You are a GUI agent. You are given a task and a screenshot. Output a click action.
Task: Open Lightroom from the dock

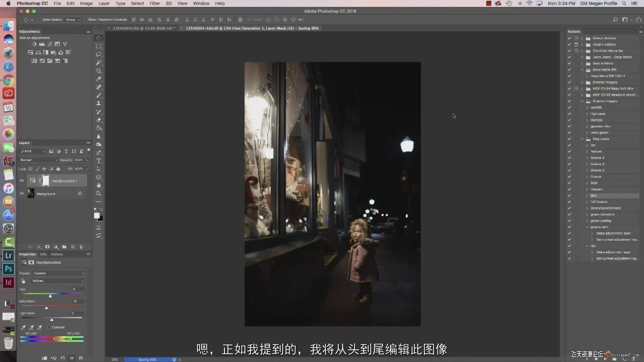8,255
